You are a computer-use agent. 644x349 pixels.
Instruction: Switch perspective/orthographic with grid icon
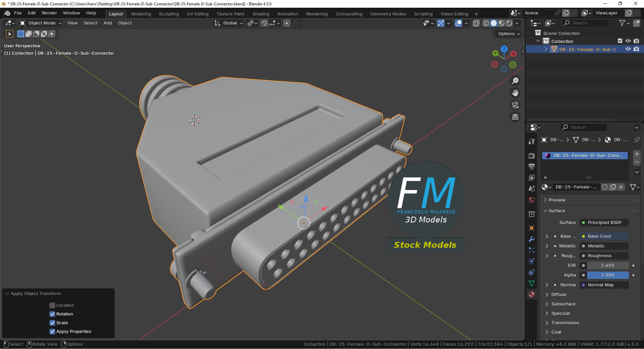coord(515,117)
